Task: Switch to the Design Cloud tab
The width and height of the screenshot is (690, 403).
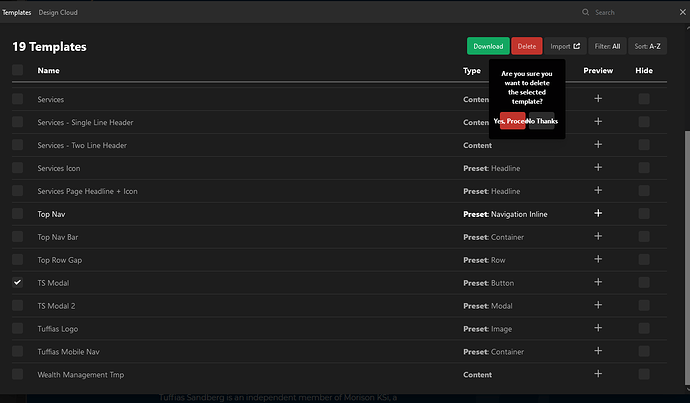Action: [58, 12]
